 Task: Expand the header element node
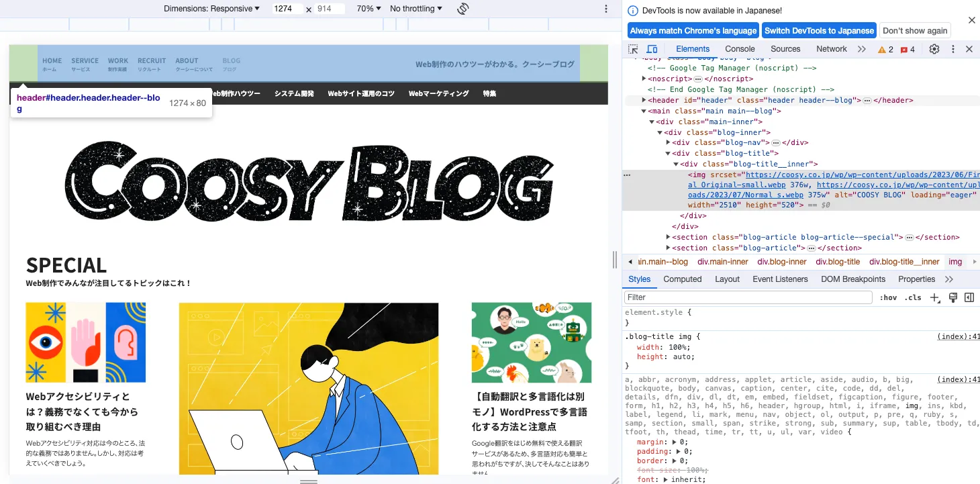coord(644,101)
